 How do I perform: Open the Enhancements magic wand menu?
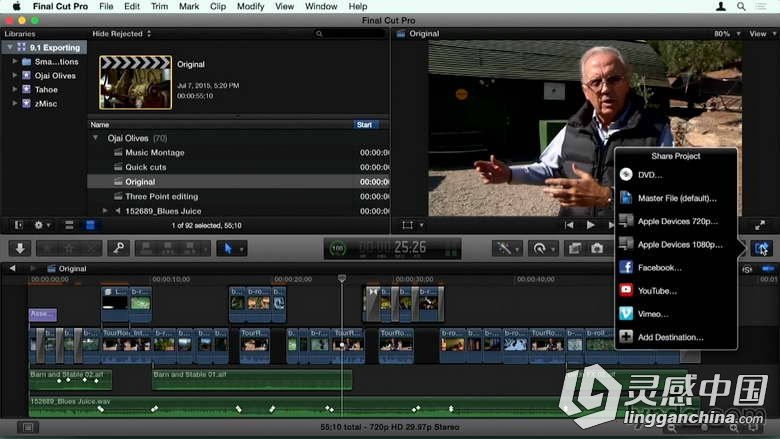click(x=507, y=248)
